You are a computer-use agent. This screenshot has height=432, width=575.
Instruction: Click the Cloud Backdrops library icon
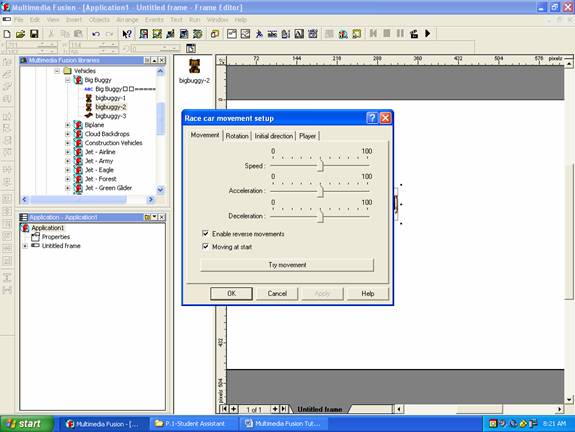pos(78,134)
